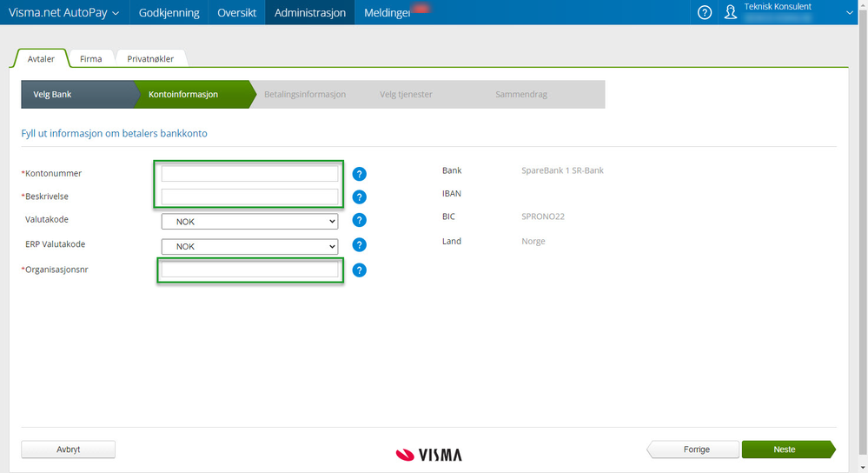This screenshot has width=868, height=473.
Task: Expand the Teknisk Konsulent user menu arrow
Action: pos(849,13)
